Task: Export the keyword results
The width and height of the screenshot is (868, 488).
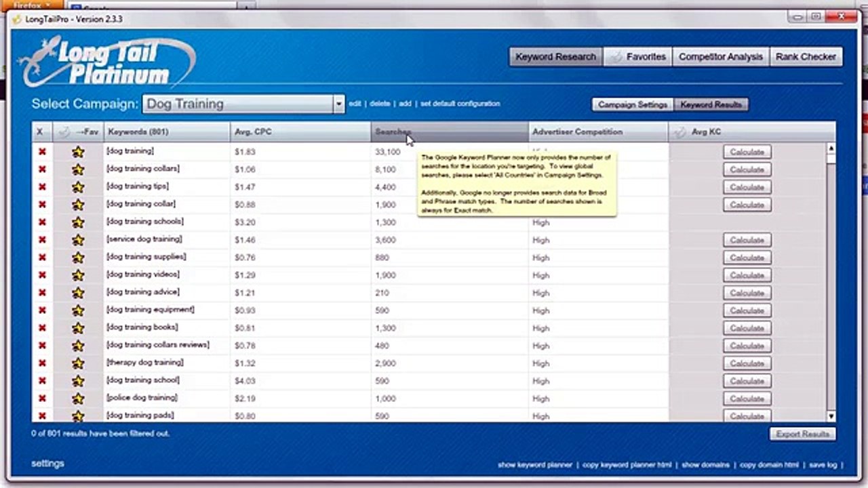Action: [802, 434]
